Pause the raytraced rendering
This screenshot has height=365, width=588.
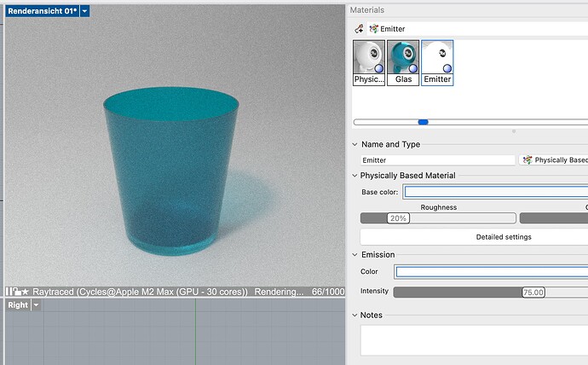(9, 292)
